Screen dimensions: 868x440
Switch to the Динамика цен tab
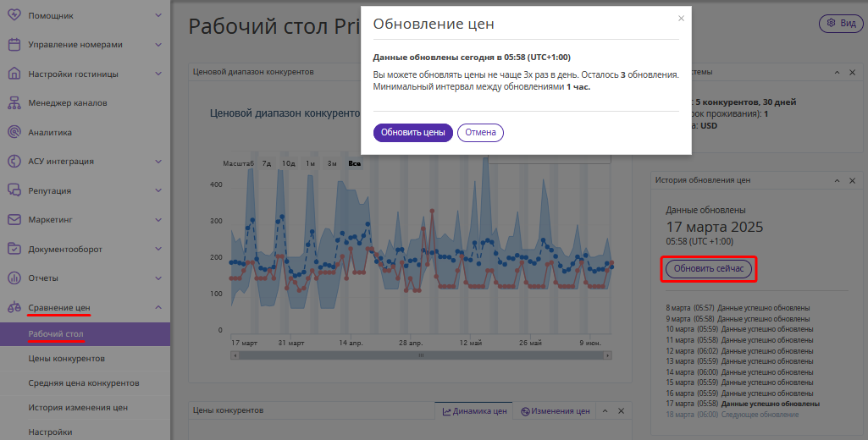(474, 411)
